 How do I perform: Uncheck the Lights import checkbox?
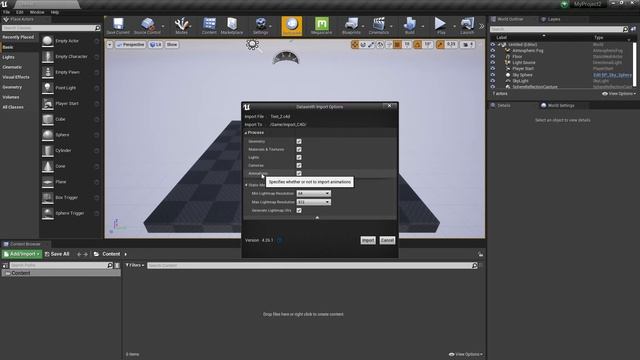pos(299,157)
